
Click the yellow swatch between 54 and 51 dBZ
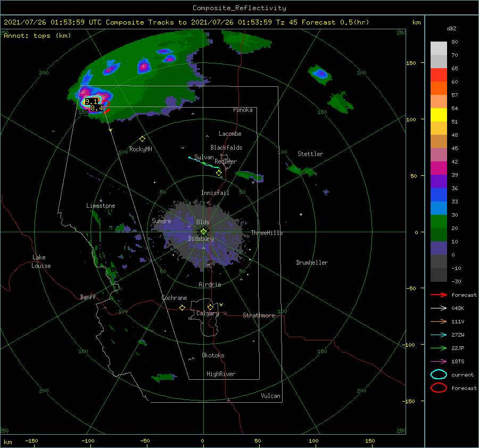(439, 115)
